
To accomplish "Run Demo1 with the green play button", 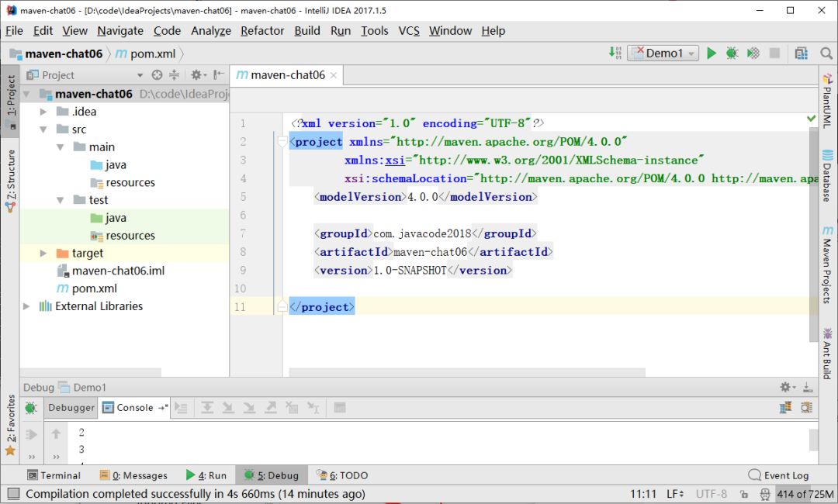I will [711, 54].
